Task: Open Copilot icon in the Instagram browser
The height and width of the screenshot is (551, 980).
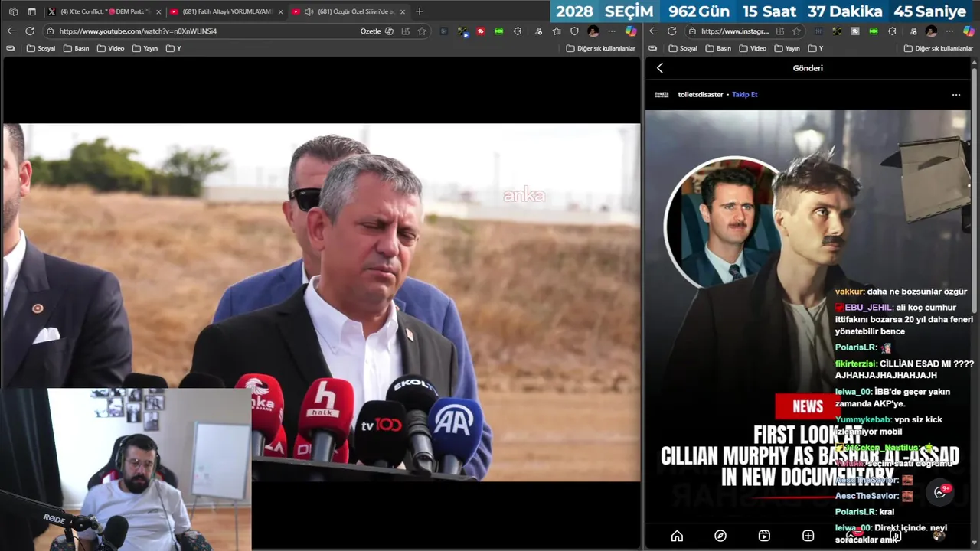Action: [968, 31]
